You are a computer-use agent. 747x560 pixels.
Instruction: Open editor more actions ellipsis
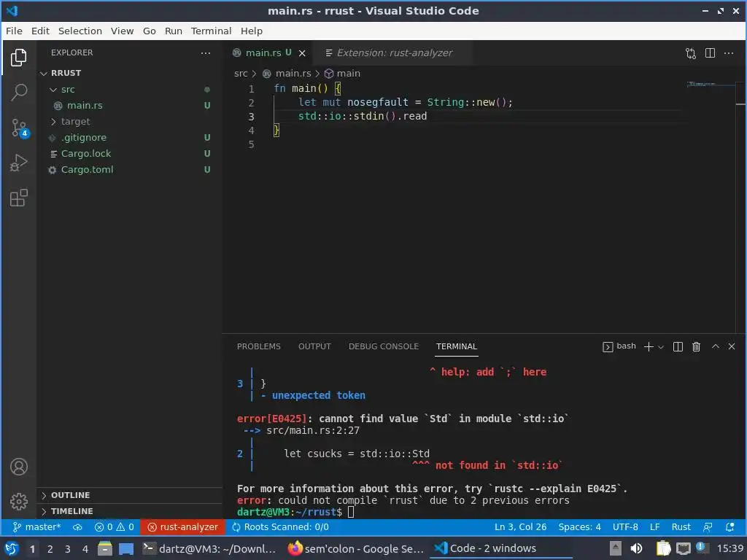click(729, 52)
